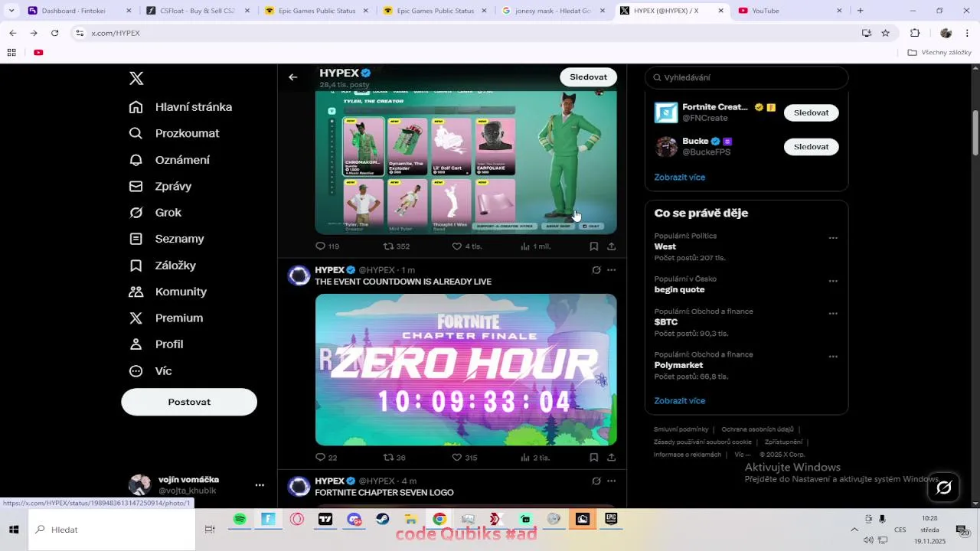Open Premium in sidebar
Image resolution: width=980 pixels, height=551 pixels.
pyautogui.click(x=166, y=318)
